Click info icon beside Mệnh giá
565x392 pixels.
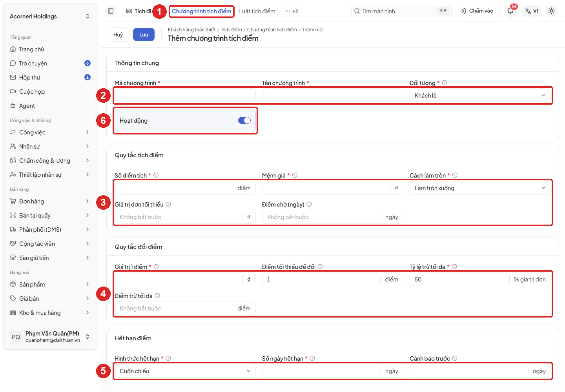click(x=295, y=175)
